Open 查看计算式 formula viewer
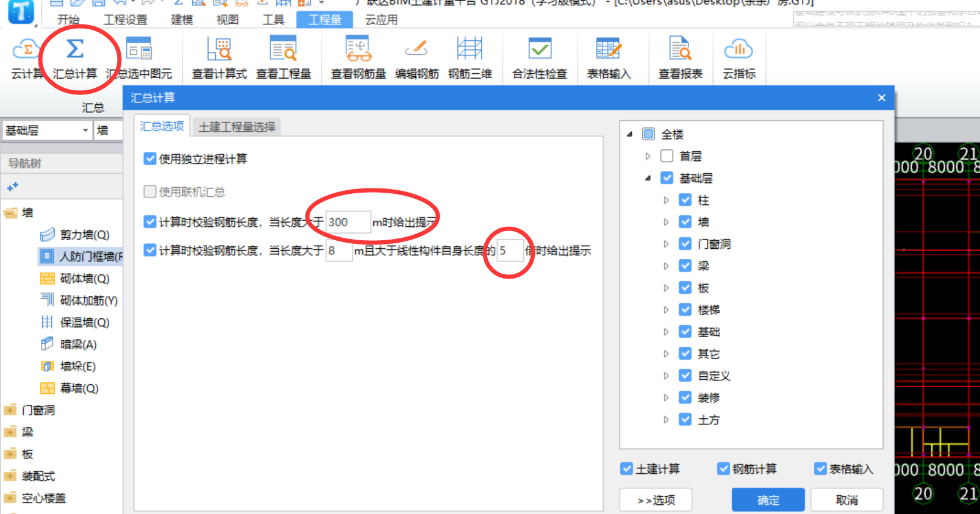The width and height of the screenshot is (980, 514). [219, 59]
